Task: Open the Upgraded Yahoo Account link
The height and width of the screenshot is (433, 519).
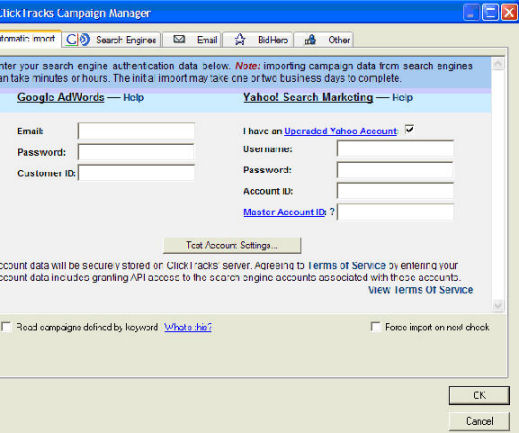Action: coord(341,131)
